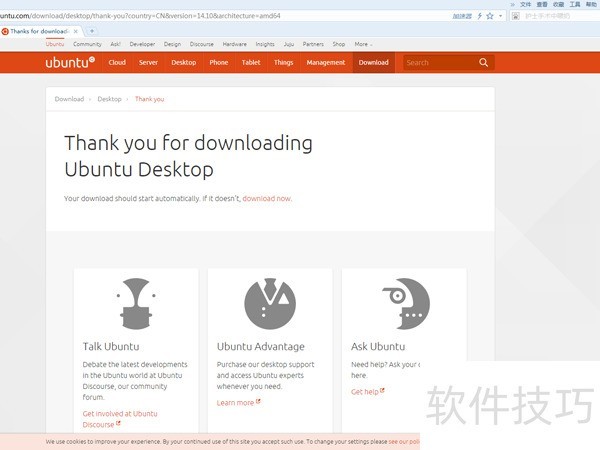Open the Things menu item

tap(284, 62)
